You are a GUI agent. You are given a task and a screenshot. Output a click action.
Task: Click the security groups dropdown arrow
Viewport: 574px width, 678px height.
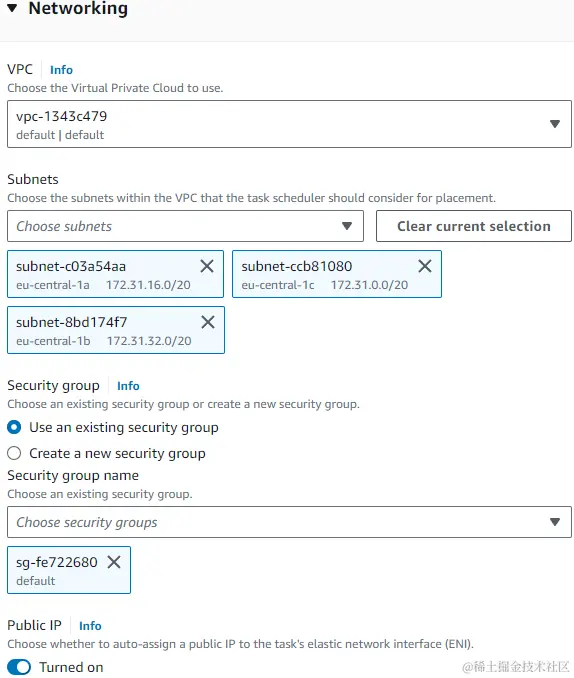click(x=555, y=522)
